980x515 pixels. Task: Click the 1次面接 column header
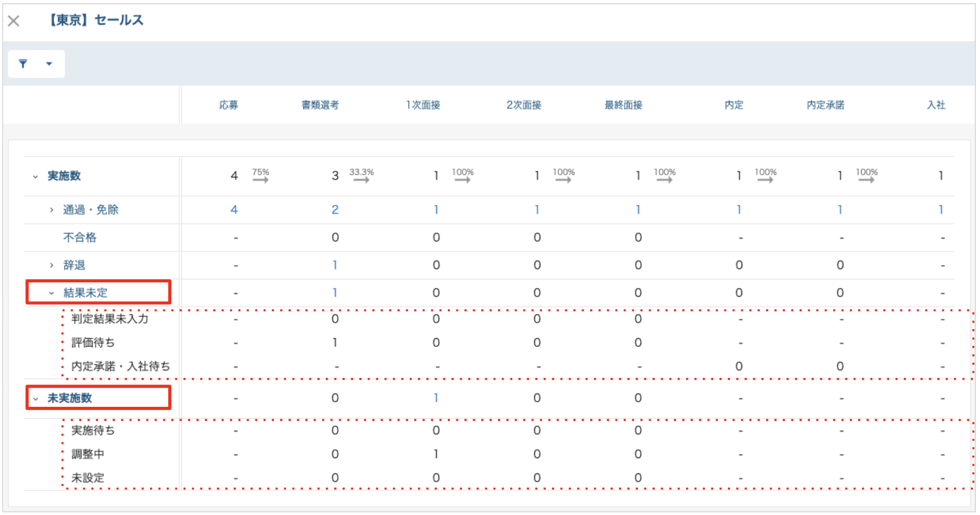(x=423, y=105)
